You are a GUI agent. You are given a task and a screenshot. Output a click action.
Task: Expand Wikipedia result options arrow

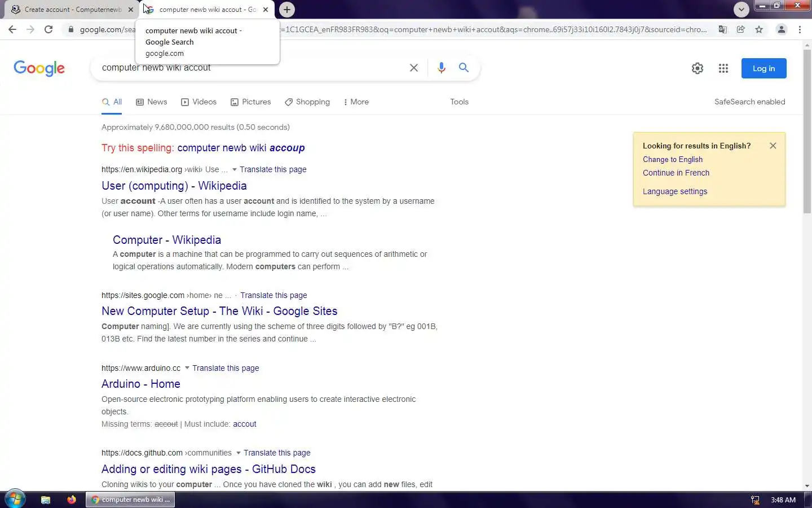tap(235, 169)
